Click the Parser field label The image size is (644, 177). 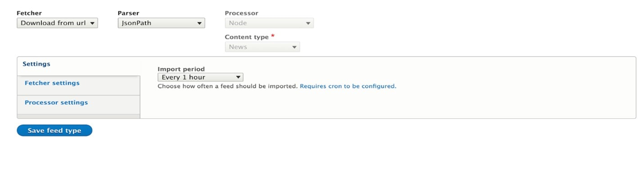pyautogui.click(x=128, y=13)
